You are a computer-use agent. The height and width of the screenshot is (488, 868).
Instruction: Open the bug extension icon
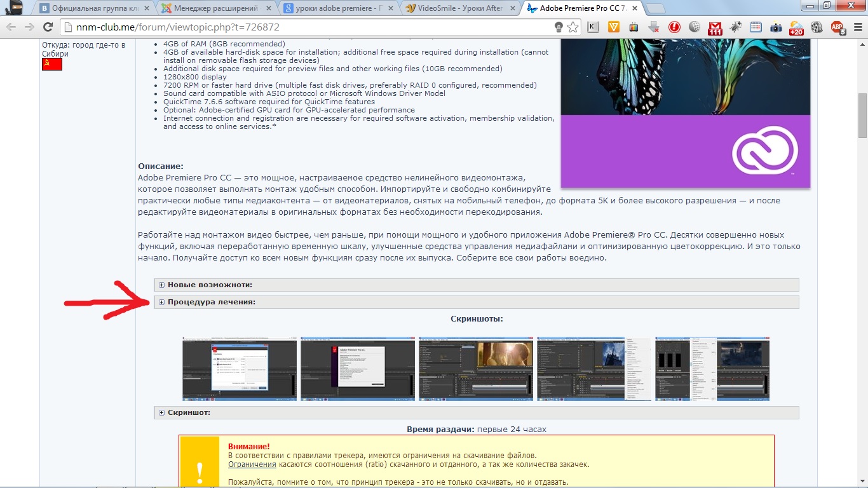(x=736, y=27)
